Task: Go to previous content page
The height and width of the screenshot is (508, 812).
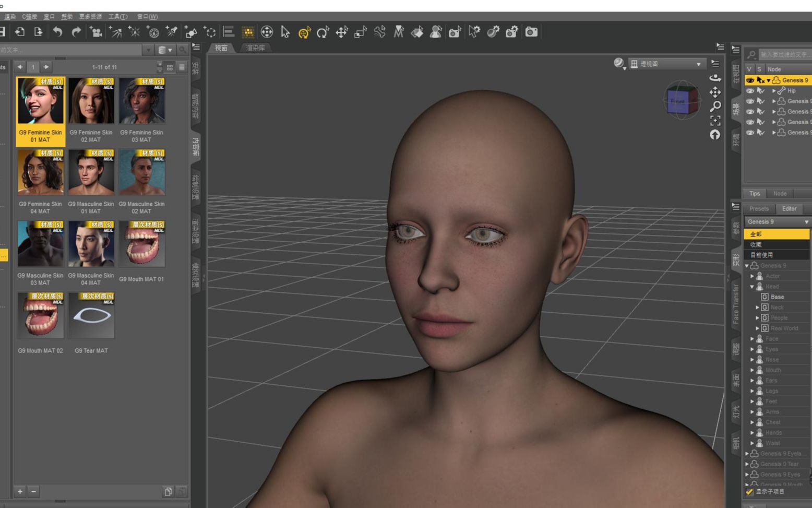Action: pyautogui.click(x=20, y=67)
